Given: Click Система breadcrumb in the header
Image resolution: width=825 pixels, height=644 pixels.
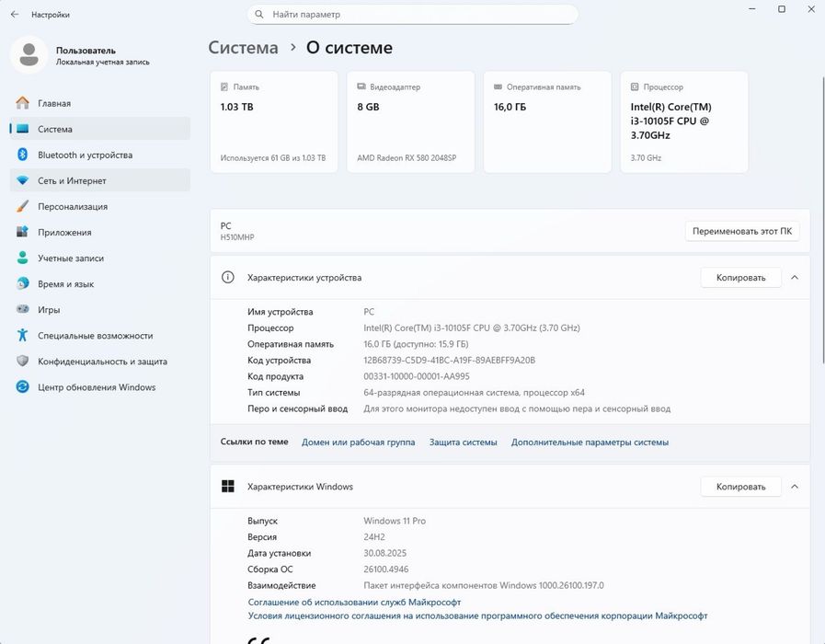Looking at the screenshot, I should 243,47.
